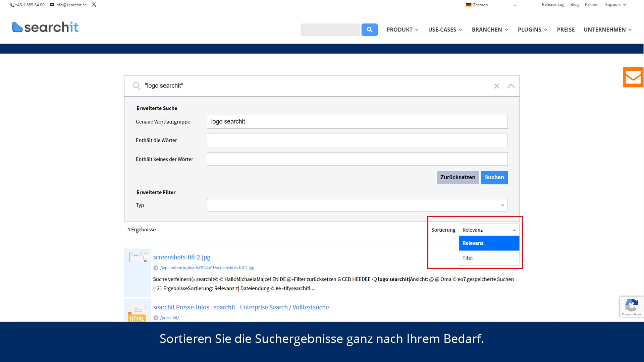Image resolution: width=644 pixels, height=362 pixels.
Task: Open the German language dropdown
Action: point(491,5)
